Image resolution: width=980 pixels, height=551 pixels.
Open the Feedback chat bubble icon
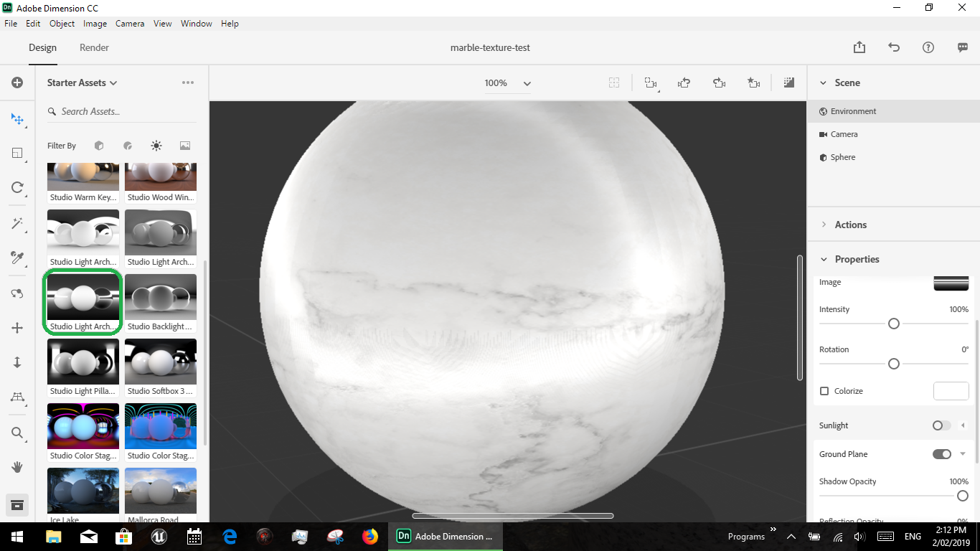click(963, 47)
